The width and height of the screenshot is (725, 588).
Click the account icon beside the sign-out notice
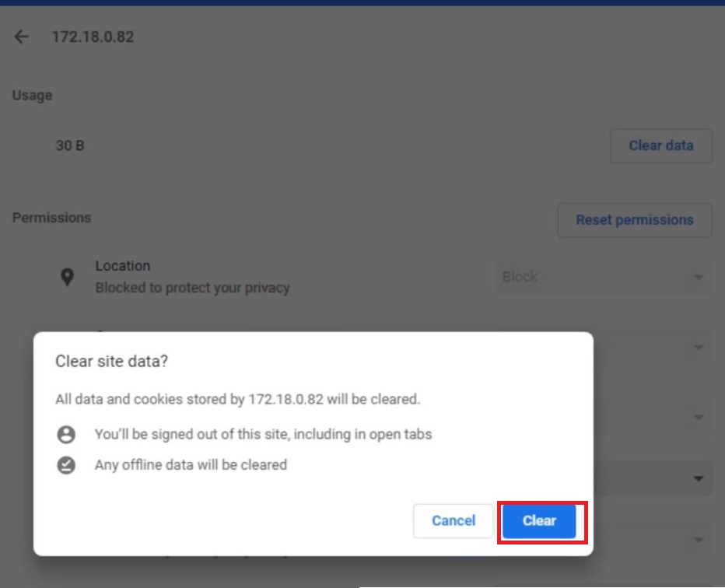66,435
